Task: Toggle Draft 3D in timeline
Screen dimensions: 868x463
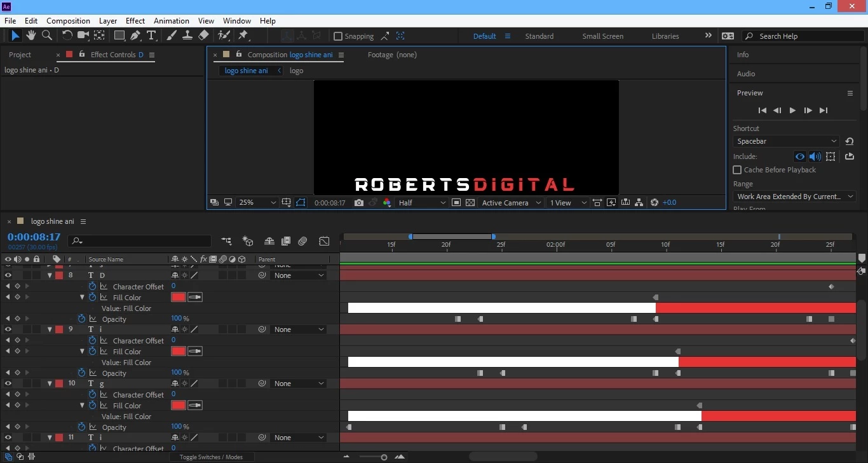Action: point(248,241)
